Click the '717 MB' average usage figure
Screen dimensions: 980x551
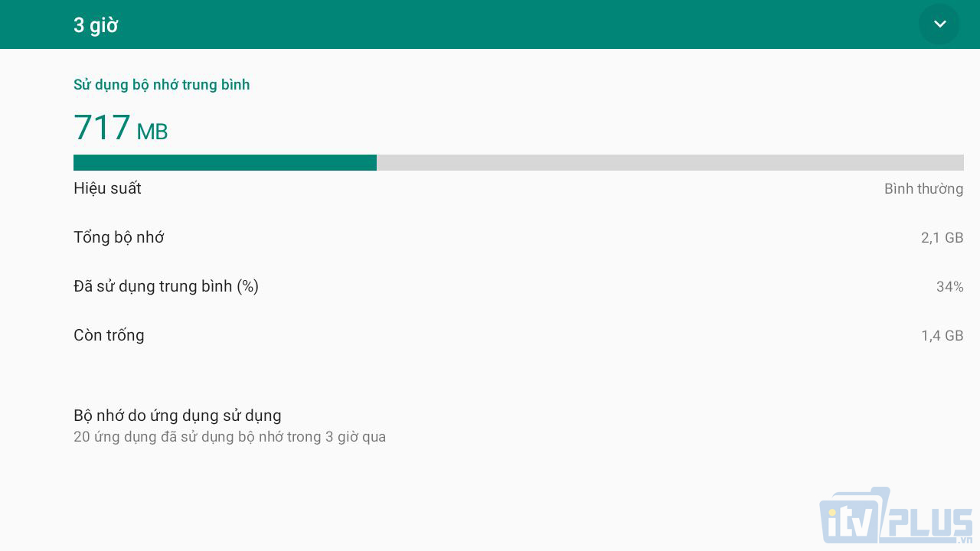tap(120, 128)
